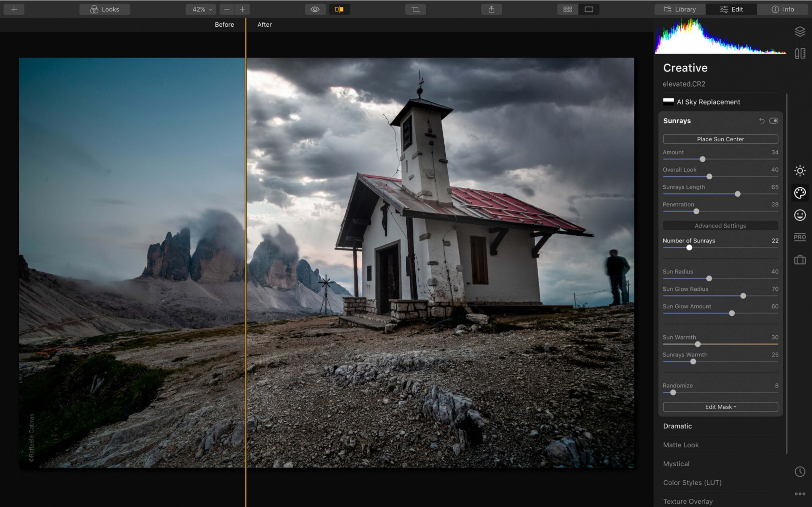Expand Advanced Settings section

[x=721, y=225]
